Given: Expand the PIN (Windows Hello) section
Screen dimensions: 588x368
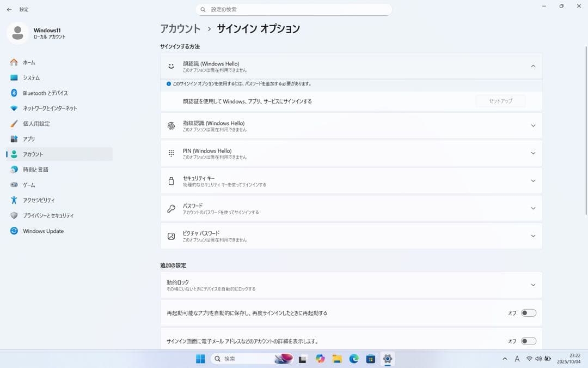Looking at the screenshot, I should 532,153.
